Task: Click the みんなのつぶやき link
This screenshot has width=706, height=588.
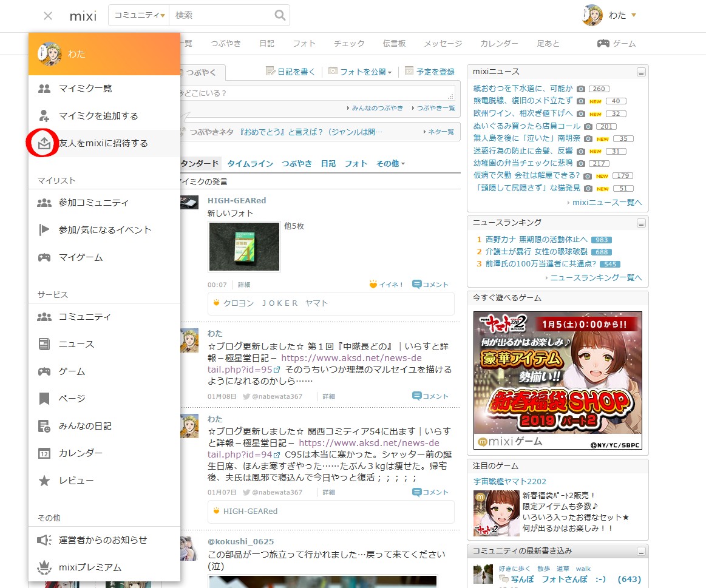Action: [x=378, y=108]
